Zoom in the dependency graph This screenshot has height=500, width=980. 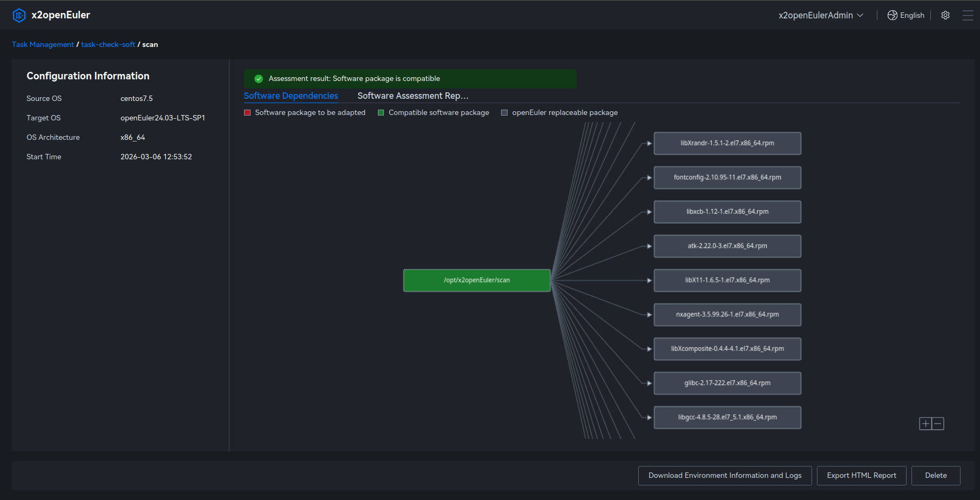point(925,424)
